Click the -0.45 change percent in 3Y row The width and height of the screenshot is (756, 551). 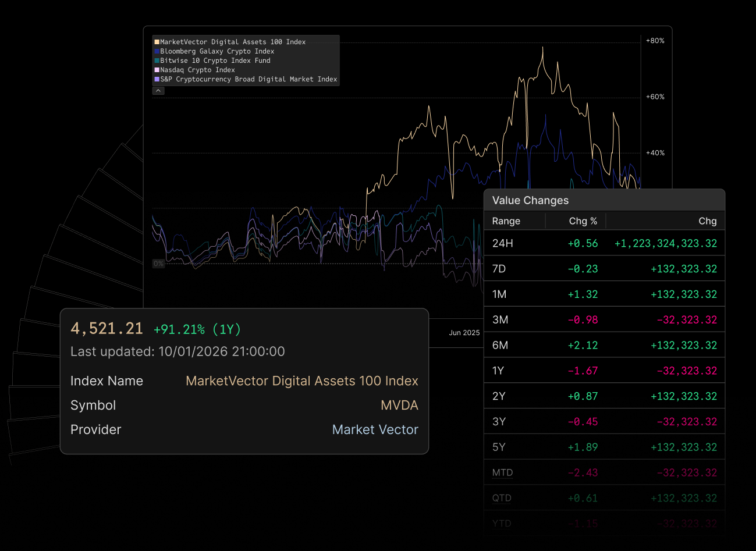pos(583,422)
